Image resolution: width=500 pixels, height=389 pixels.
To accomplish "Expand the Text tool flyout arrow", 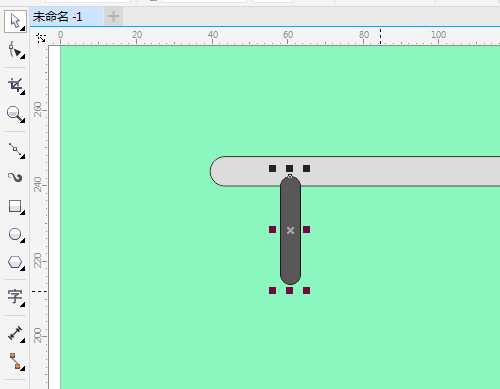I will (22, 304).
